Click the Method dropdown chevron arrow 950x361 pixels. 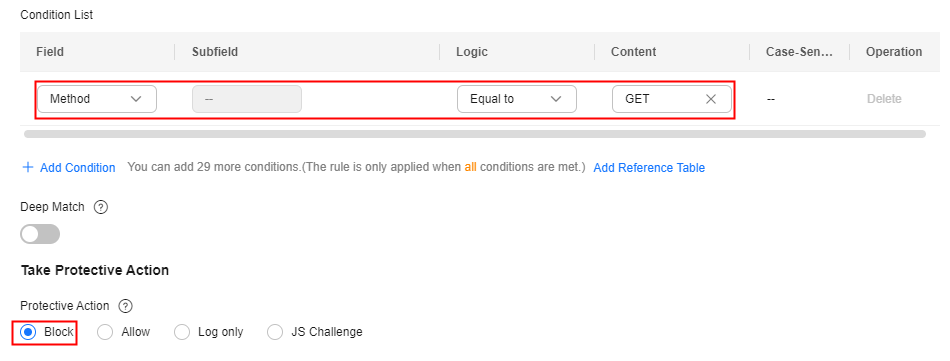tap(136, 99)
